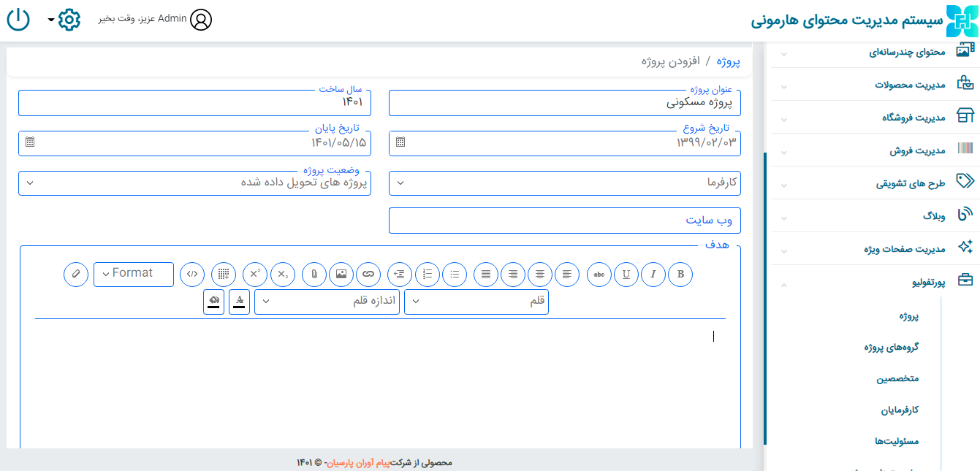This screenshot has height=471, width=980.
Task: Open the کارفرما dropdown
Action: 564,183
